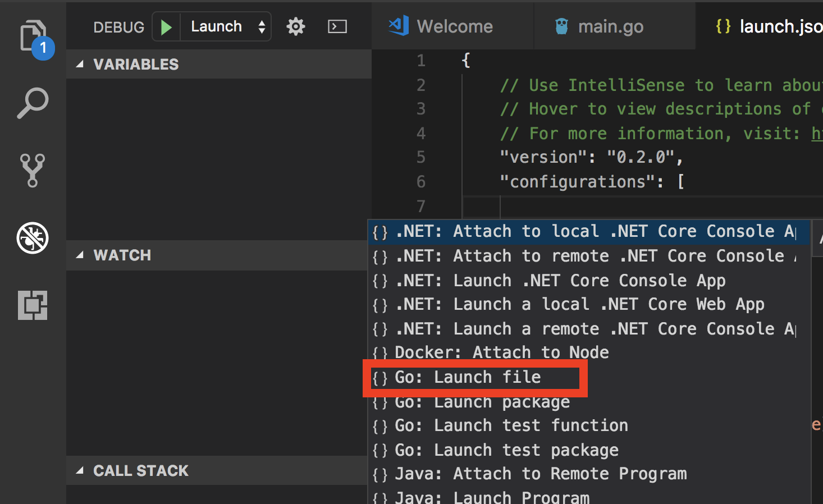Choose Java: Attach to Remote Program suggestion
The image size is (823, 504).
click(589, 474)
